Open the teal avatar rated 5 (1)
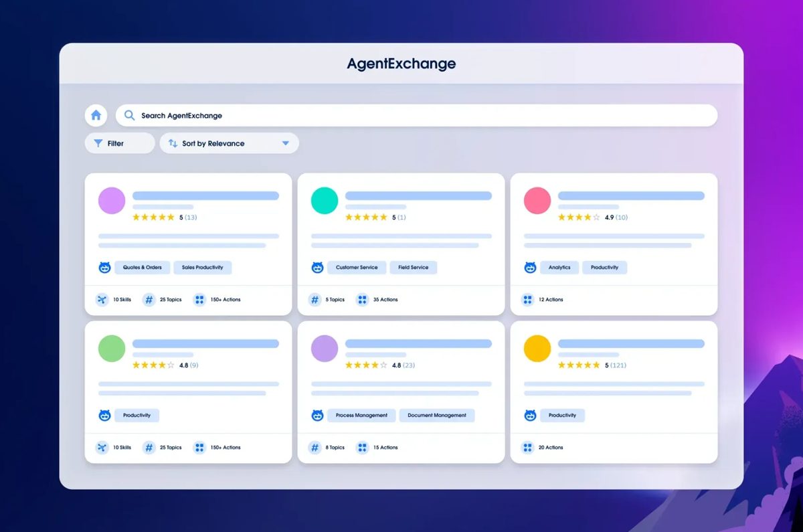 click(325, 201)
